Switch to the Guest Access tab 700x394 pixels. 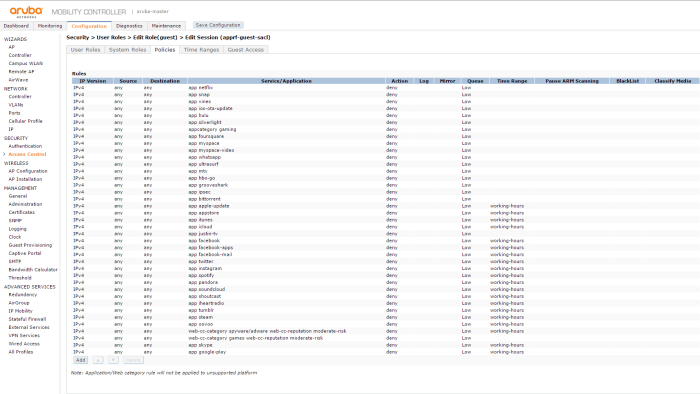pos(246,50)
